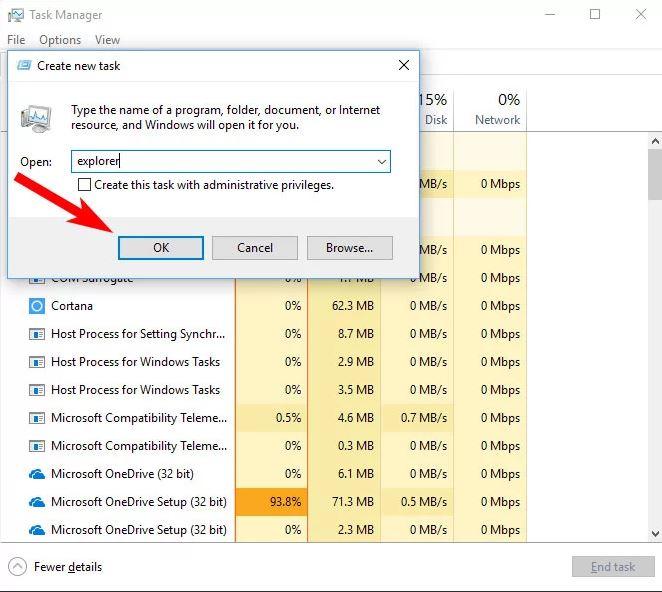Screen dimensions: 662x592
Task: Click the 62.3 MB memory value for Cortana
Action: pos(353,306)
